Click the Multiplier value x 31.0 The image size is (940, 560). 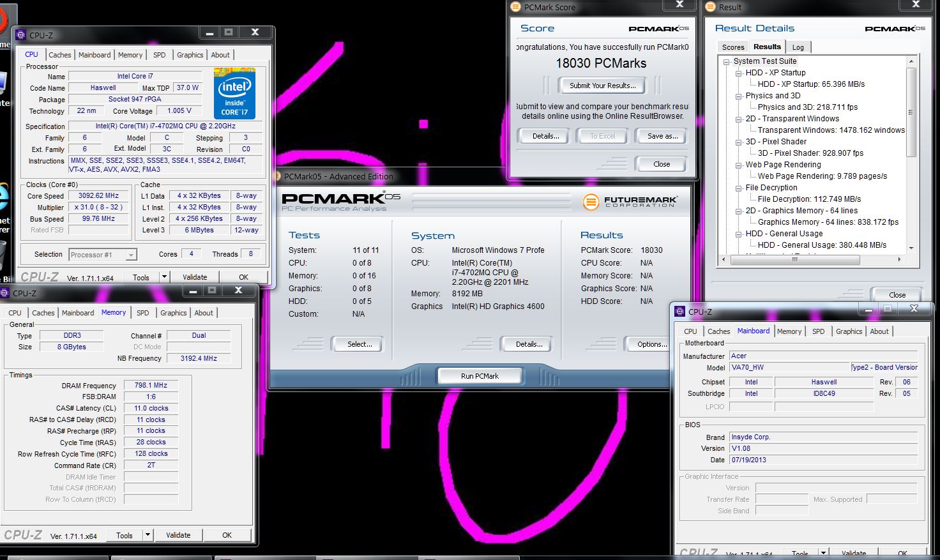(98, 208)
